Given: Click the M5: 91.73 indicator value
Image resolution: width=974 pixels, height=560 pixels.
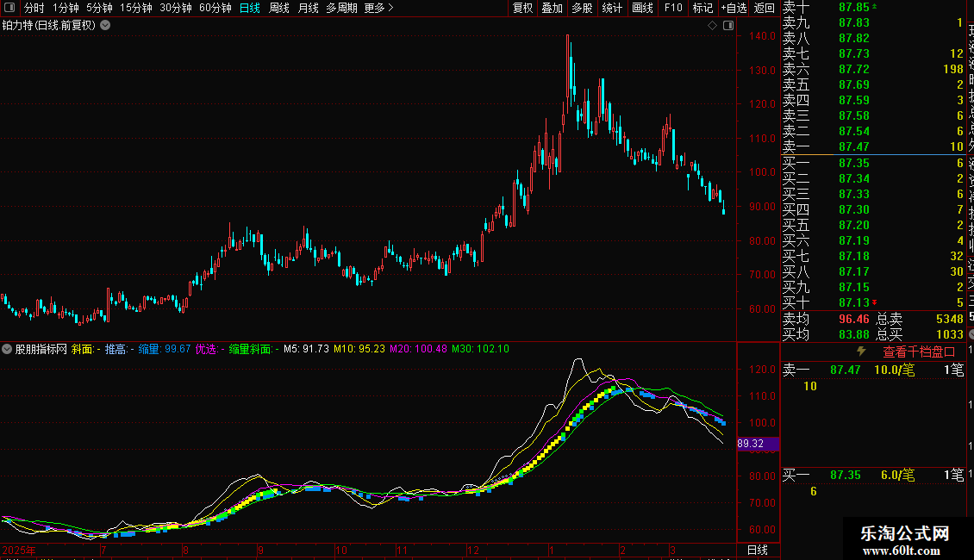Looking at the screenshot, I should (x=306, y=349).
